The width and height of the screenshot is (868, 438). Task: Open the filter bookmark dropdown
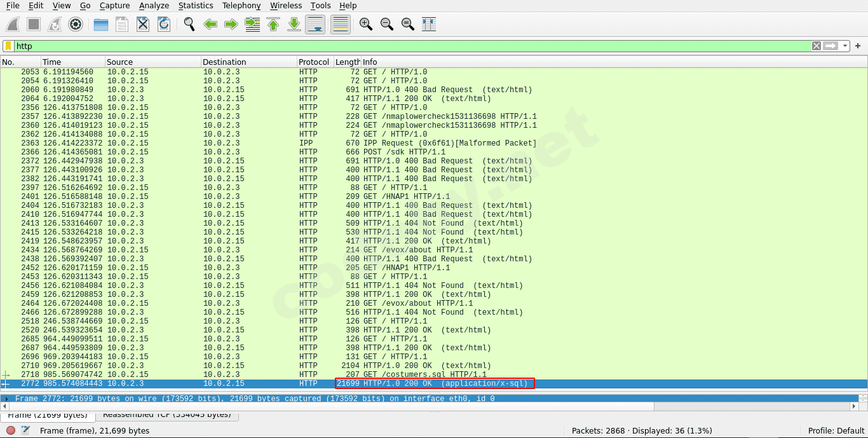[x=8, y=46]
